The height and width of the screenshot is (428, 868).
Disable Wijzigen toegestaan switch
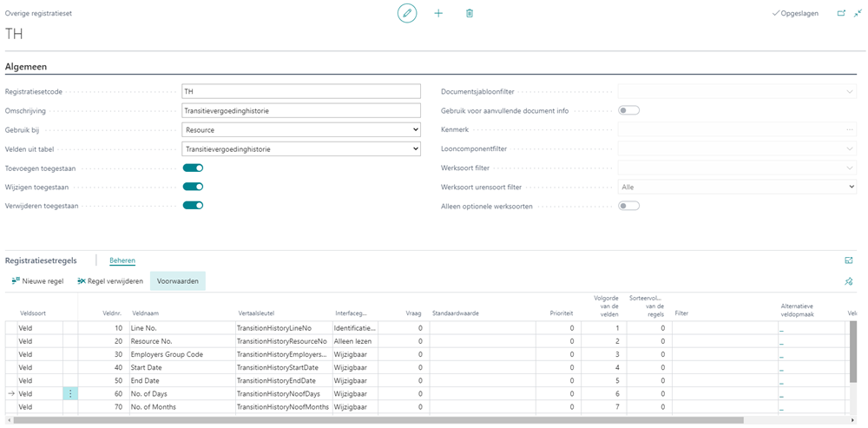[x=193, y=187]
